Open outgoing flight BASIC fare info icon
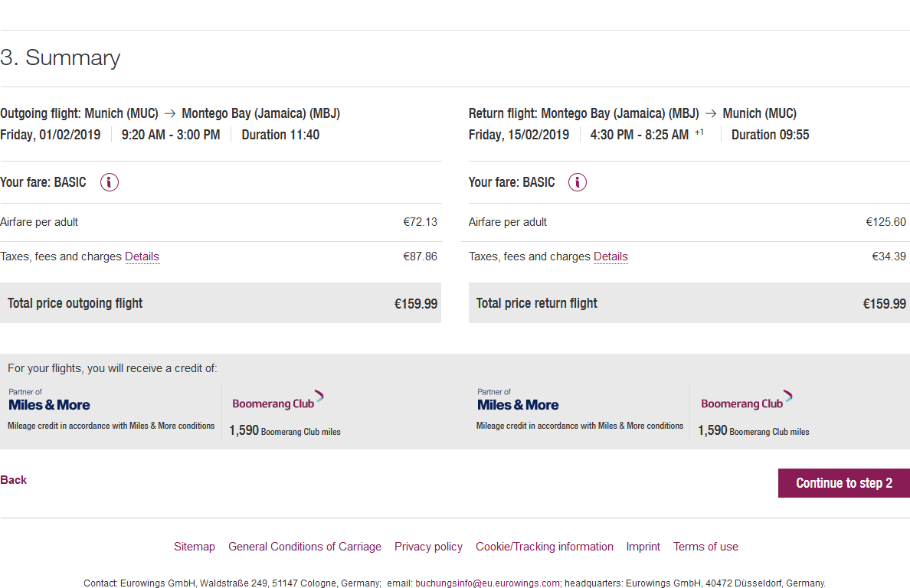This screenshot has height=588, width=910. (x=109, y=182)
